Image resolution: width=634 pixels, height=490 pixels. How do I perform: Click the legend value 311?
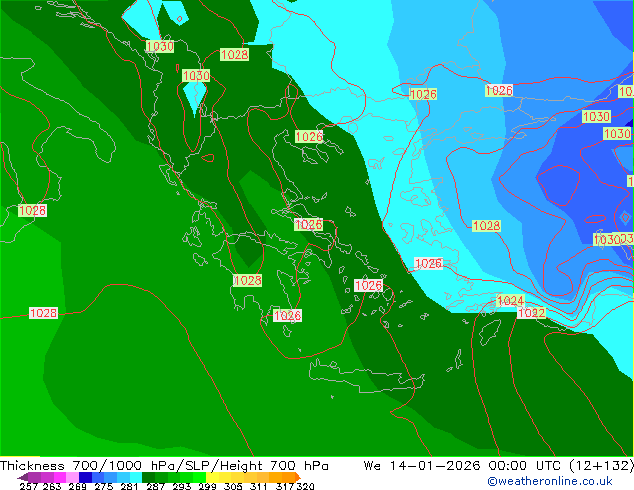coord(259,486)
